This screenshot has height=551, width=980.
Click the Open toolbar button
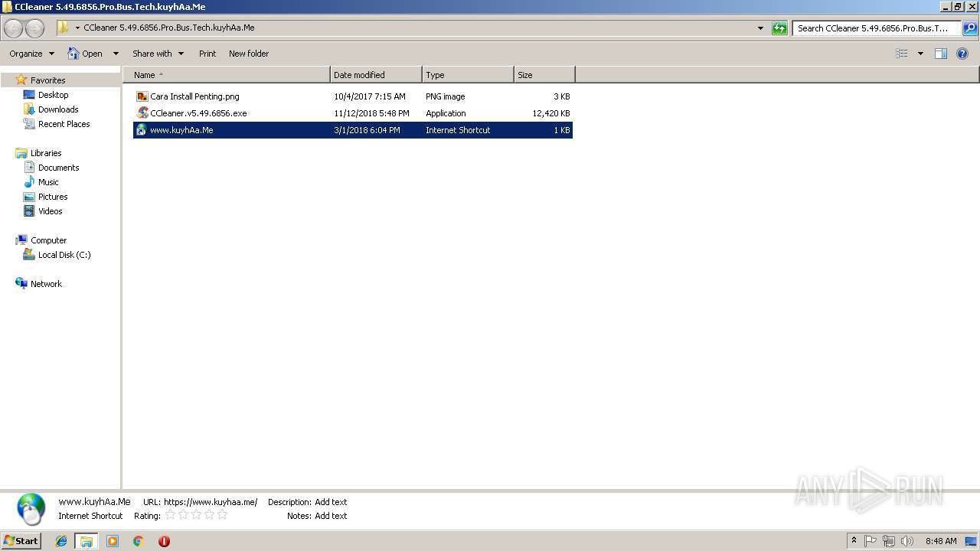86,54
